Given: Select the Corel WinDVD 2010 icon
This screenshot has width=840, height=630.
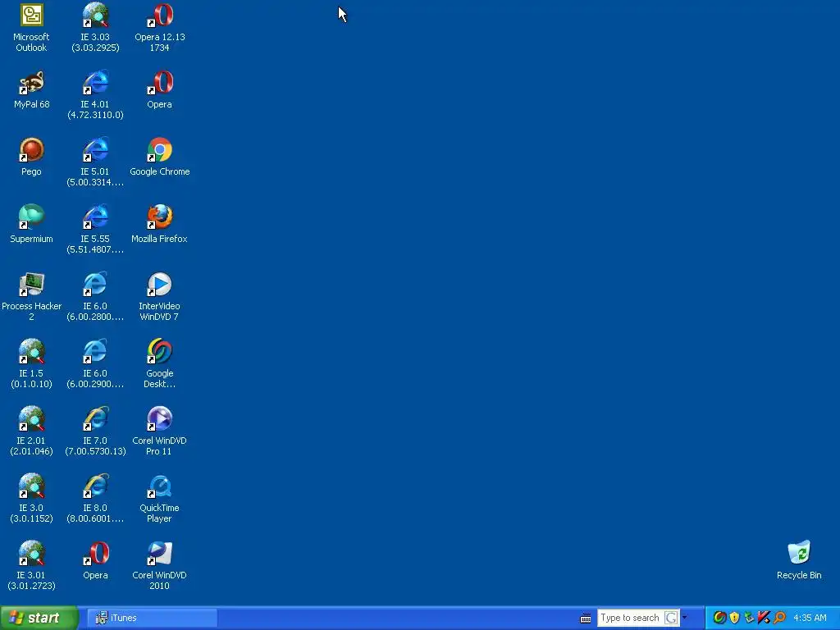Looking at the screenshot, I should coord(160,553).
